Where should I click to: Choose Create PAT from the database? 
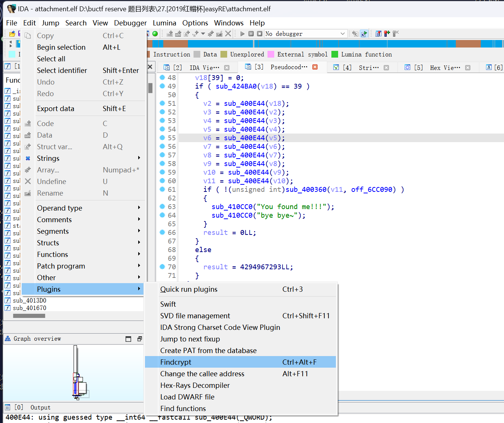point(240,350)
